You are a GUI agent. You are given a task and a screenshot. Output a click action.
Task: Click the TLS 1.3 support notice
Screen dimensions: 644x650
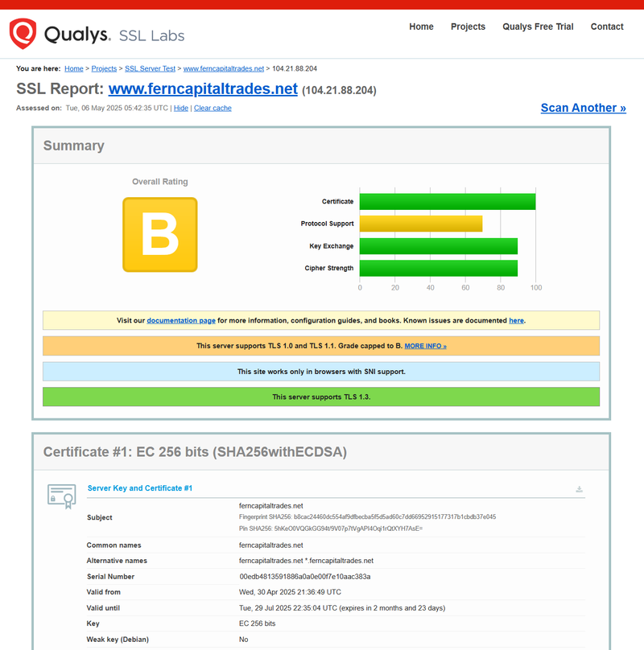321,397
